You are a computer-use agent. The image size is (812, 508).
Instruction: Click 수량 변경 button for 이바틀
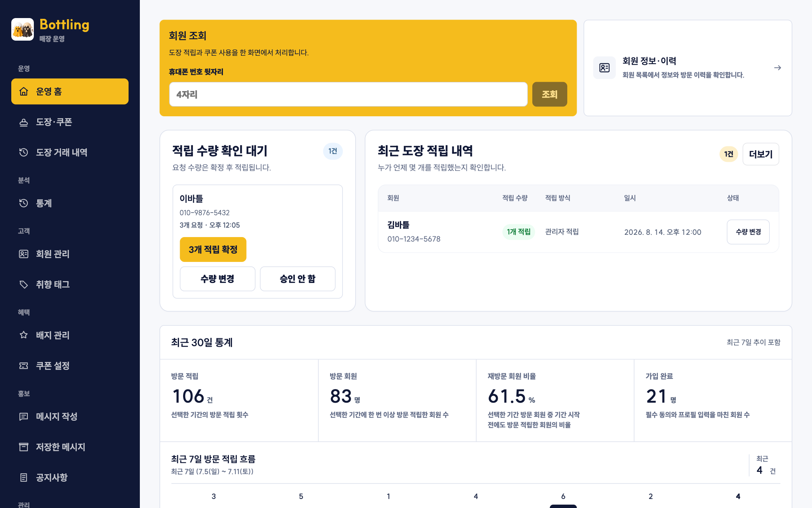218,279
